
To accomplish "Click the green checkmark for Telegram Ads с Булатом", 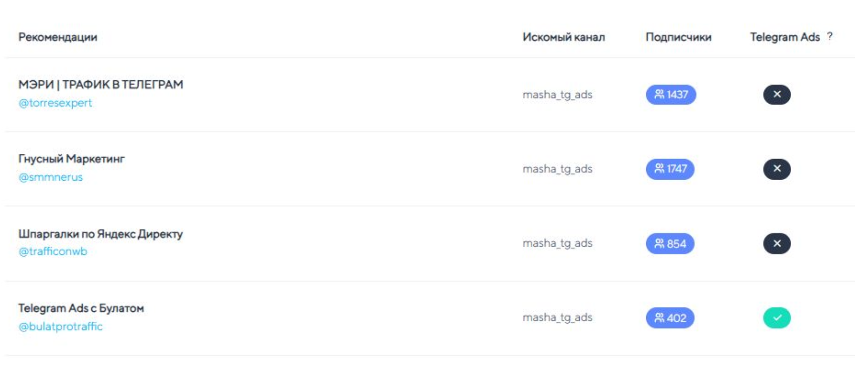I will pyautogui.click(x=777, y=318).
